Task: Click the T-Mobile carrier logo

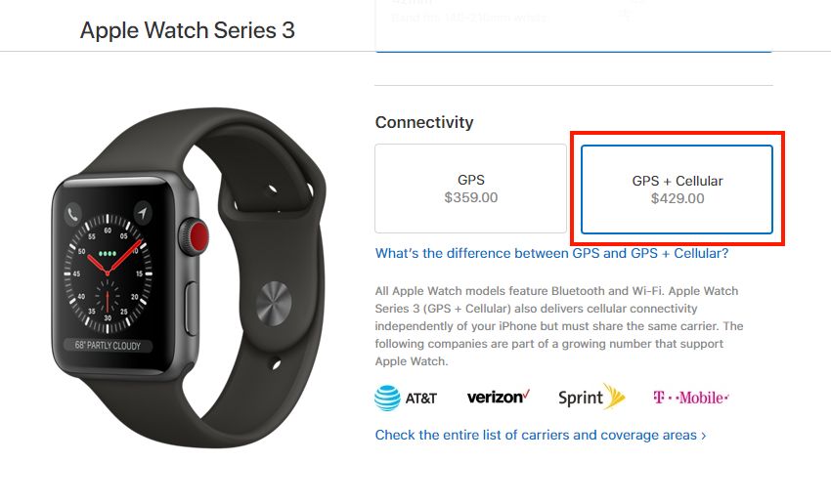Action: (x=691, y=398)
